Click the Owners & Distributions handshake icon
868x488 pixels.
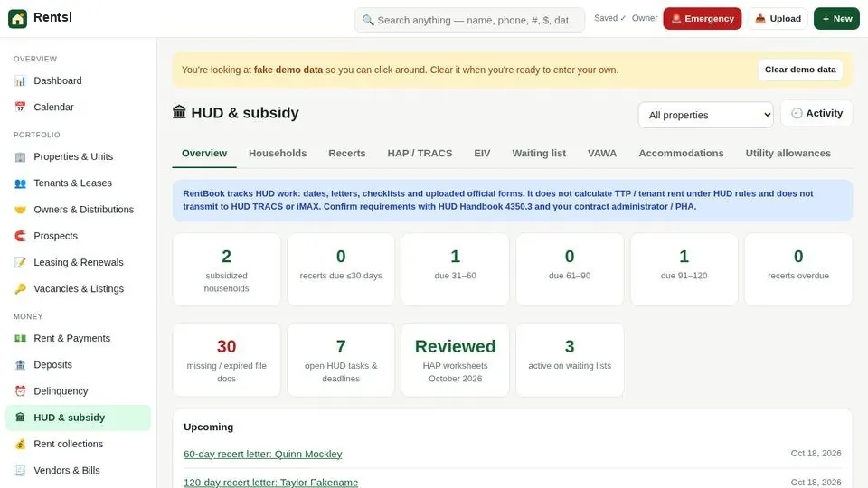20,210
